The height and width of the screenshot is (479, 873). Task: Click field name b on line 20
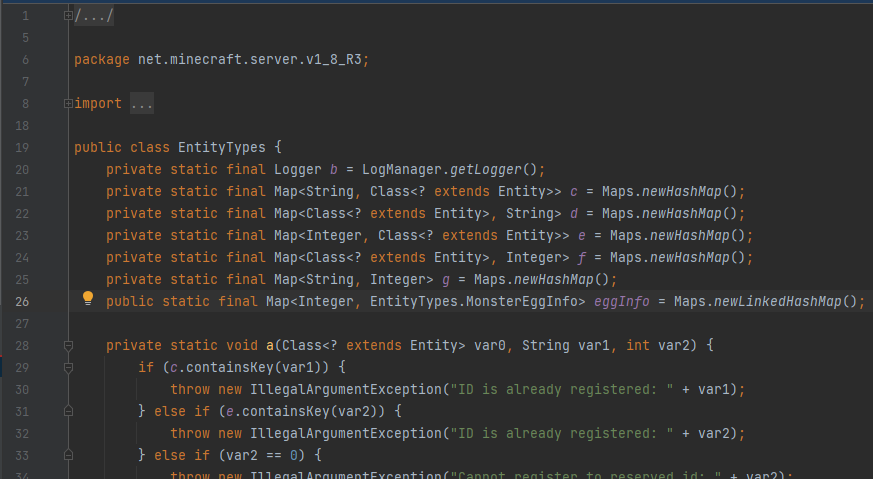pyautogui.click(x=333, y=169)
